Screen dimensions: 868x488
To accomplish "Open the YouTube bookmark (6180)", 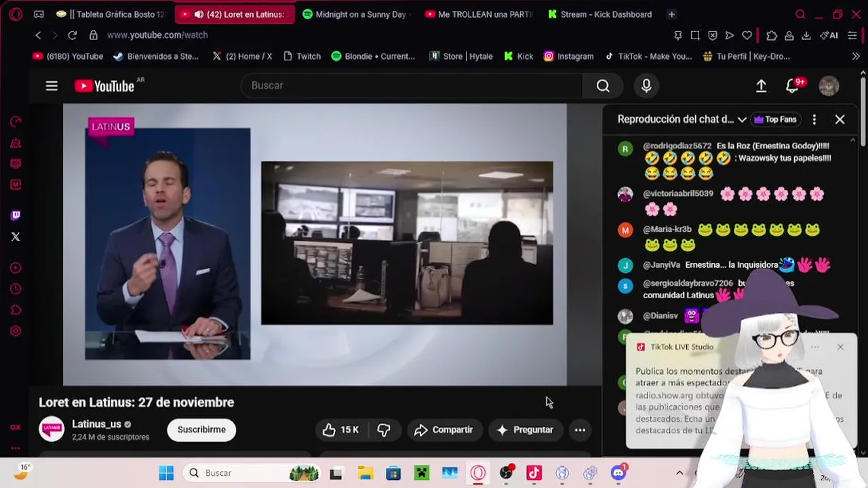I will pos(68,56).
